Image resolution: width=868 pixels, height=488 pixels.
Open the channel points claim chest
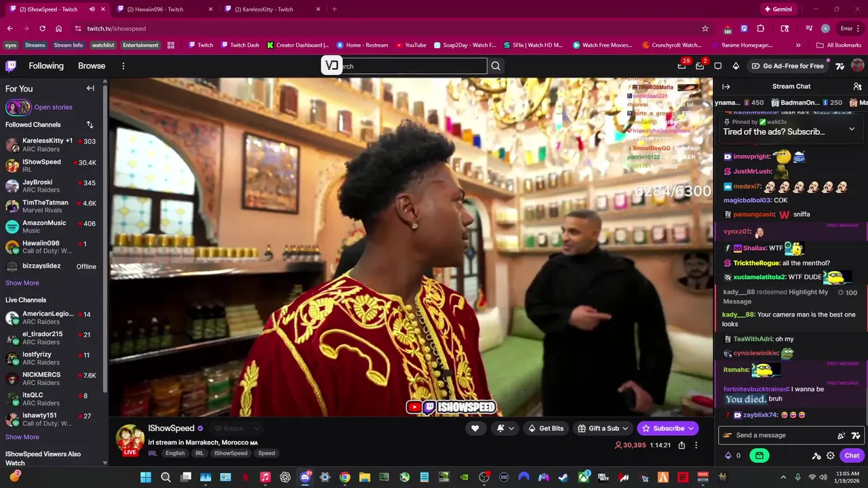759,455
